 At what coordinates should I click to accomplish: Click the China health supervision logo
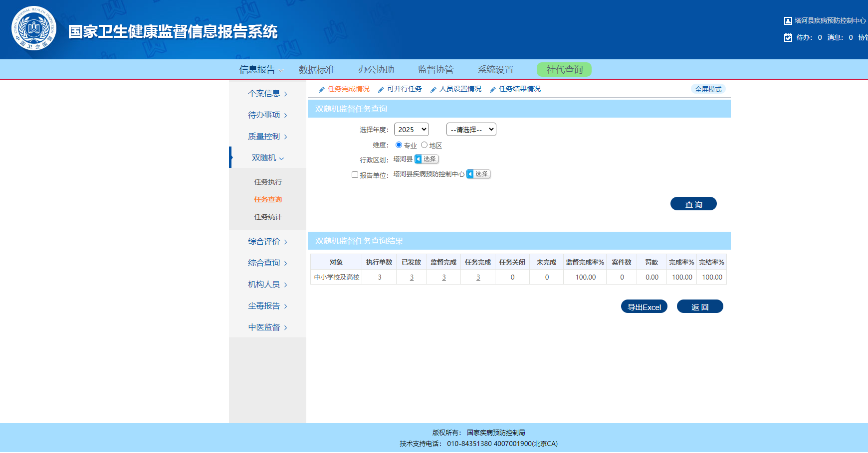click(x=34, y=29)
